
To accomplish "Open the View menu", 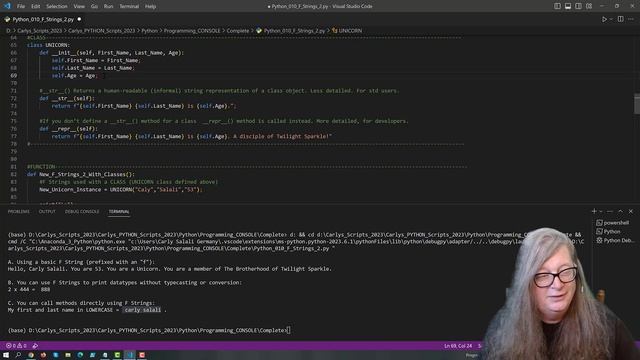I will tap(79, 7).
